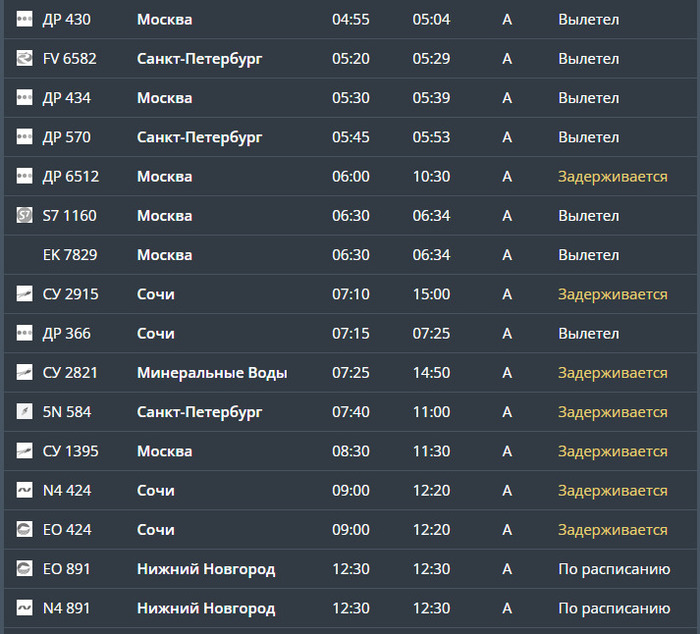Viewport: 700px width, 634px height.
Task: Click the 15:00 actual time for СУ 2915
Action: click(x=431, y=294)
